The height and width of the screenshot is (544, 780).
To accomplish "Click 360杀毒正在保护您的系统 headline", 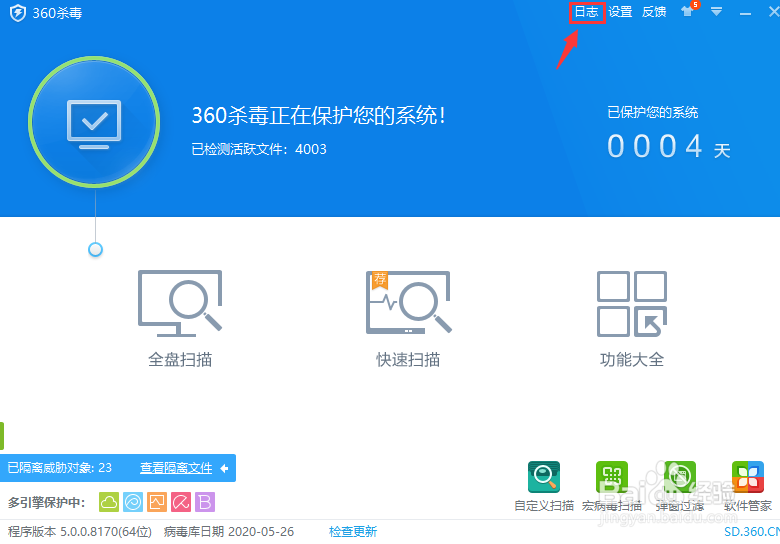I will [318, 115].
